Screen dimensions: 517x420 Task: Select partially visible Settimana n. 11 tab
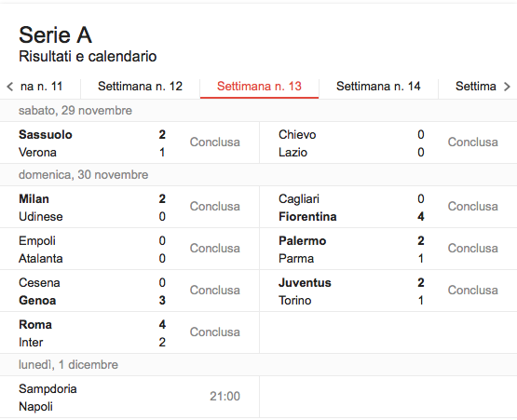point(41,87)
